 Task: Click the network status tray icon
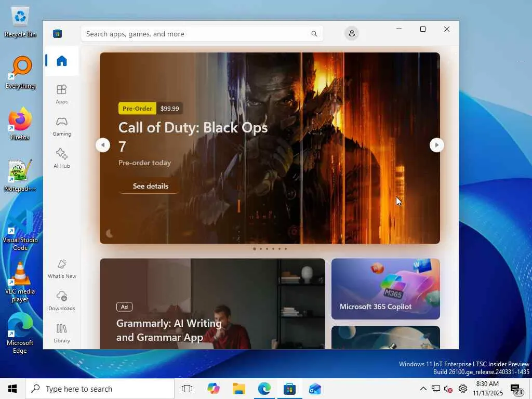pos(436,389)
